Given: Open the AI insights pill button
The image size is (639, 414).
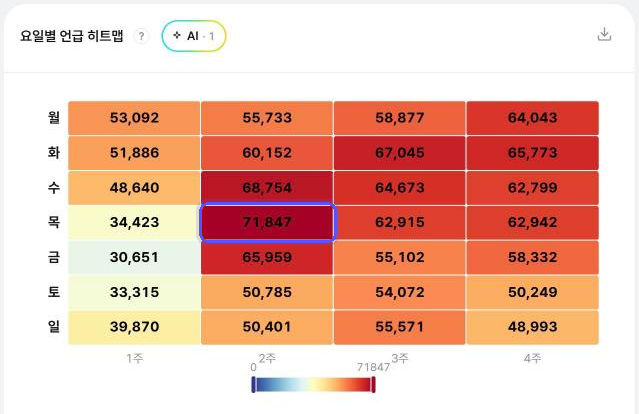Looking at the screenshot, I should pyautogui.click(x=194, y=36).
